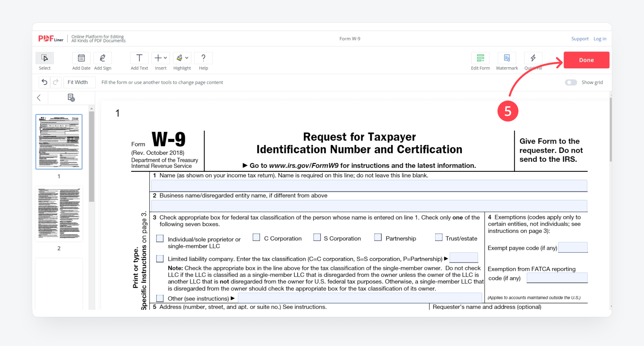Click 'Request for Taxpayer' heading text
Image resolution: width=644 pixels, height=346 pixels.
coord(359,137)
